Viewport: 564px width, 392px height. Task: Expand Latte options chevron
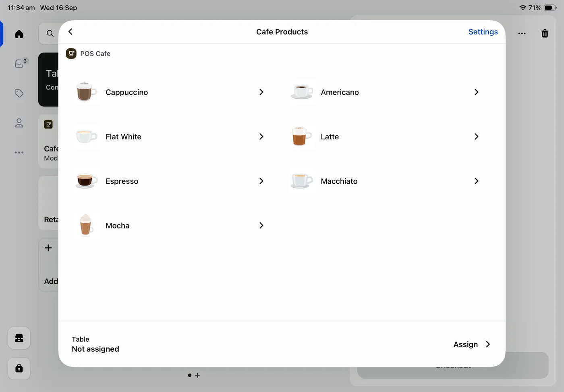point(476,137)
